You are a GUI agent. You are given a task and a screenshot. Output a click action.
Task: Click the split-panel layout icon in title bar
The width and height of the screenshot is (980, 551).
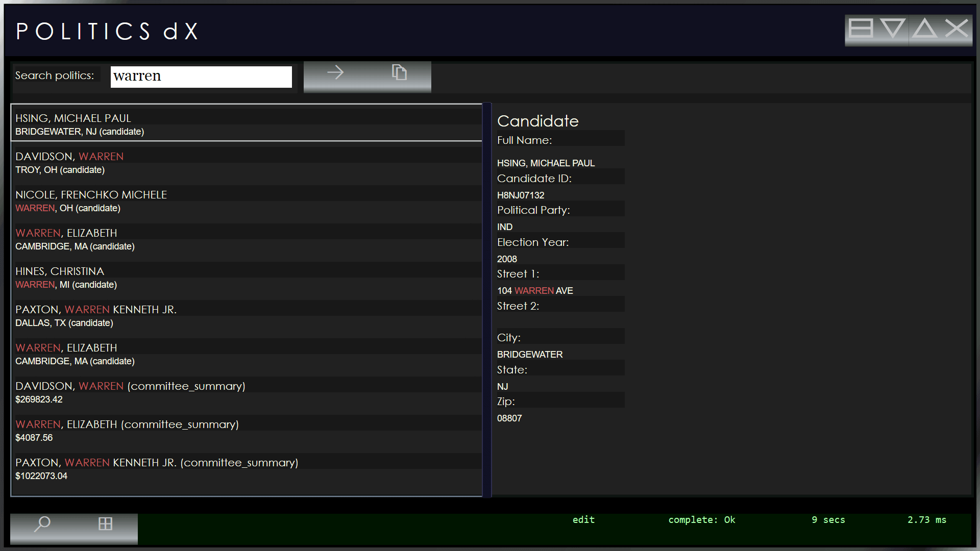(x=861, y=29)
